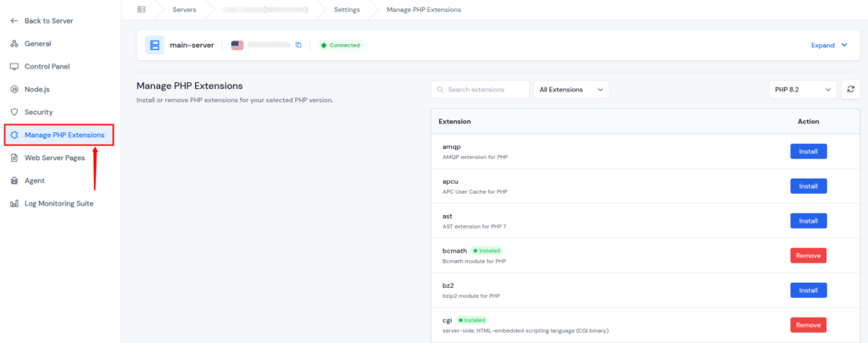
Task: Install the amqp extension
Action: point(808,152)
